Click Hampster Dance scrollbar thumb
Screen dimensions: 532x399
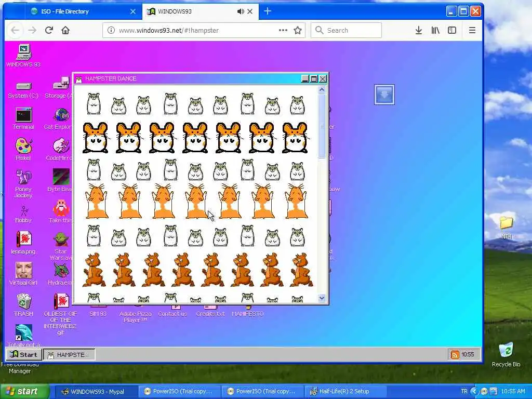tap(322, 126)
